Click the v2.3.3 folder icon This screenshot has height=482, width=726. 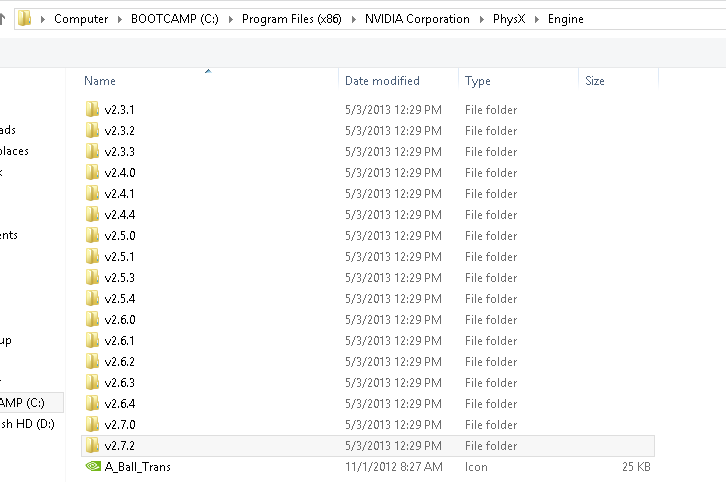[x=92, y=151]
